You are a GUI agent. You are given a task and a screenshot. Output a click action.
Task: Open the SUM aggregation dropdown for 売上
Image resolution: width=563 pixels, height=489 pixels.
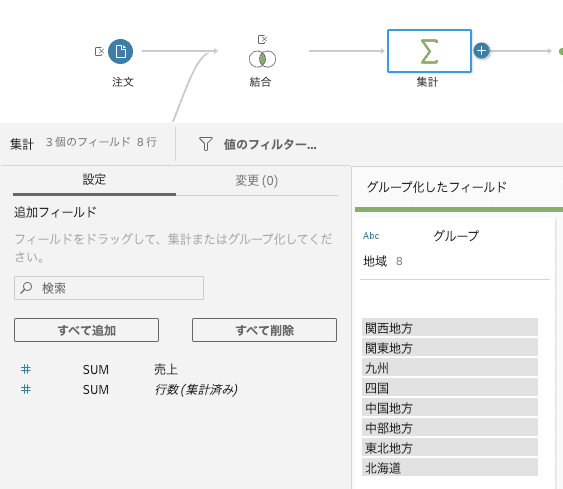pos(96,369)
